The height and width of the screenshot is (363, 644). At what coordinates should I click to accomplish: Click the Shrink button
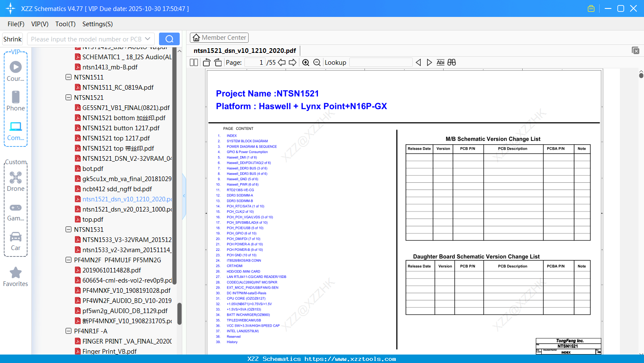coord(12,38)
